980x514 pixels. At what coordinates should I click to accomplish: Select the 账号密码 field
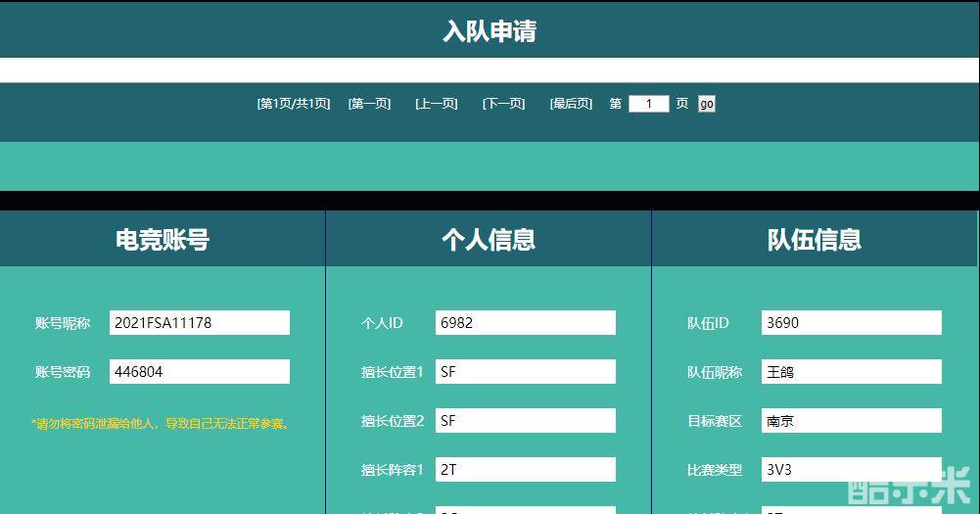pyautogui.click(x=200, y=371)
